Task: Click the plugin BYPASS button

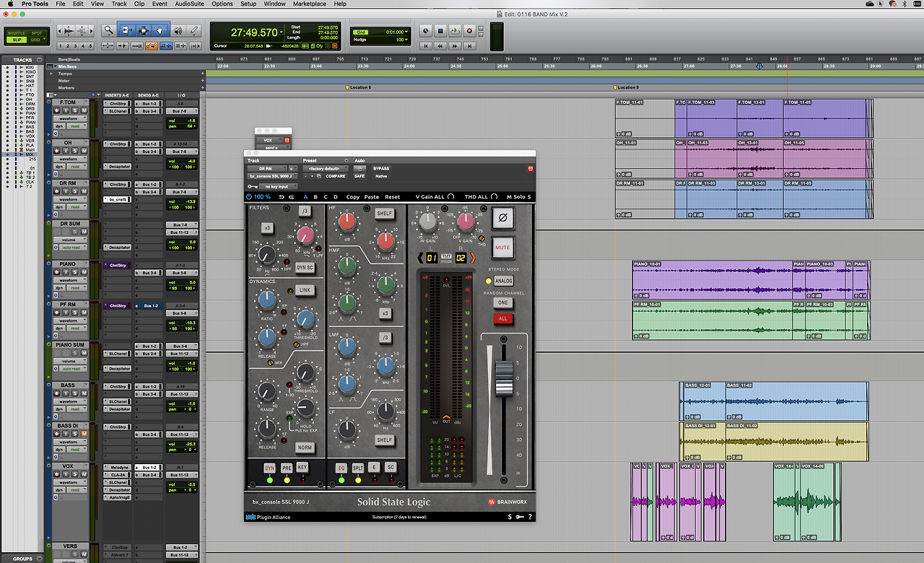Action: pos(380,168)
